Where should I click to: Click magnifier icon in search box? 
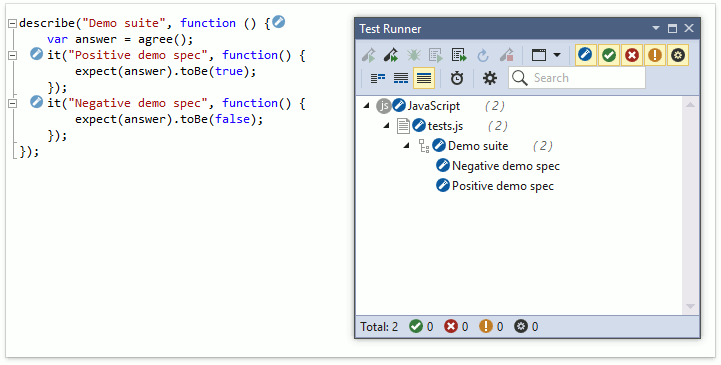click(520, 78)
